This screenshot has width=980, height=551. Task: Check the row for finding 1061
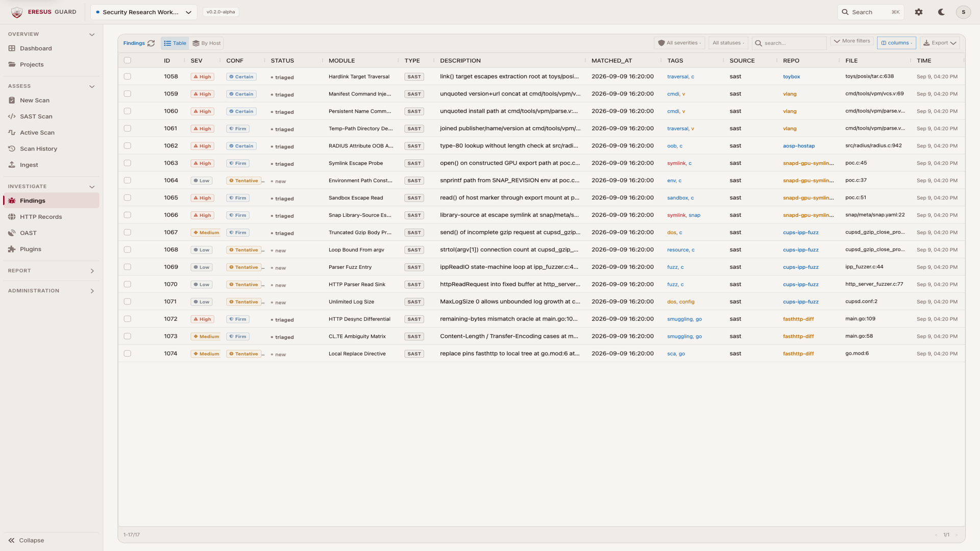coord(128,129)
